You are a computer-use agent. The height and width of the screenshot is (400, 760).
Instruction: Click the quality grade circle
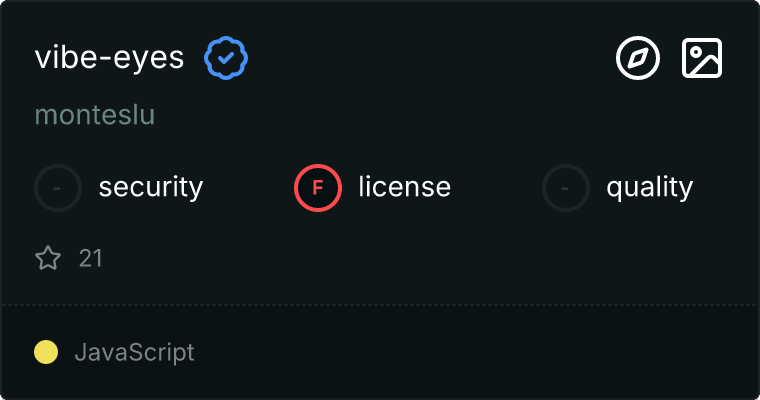[x=566, y=187]
